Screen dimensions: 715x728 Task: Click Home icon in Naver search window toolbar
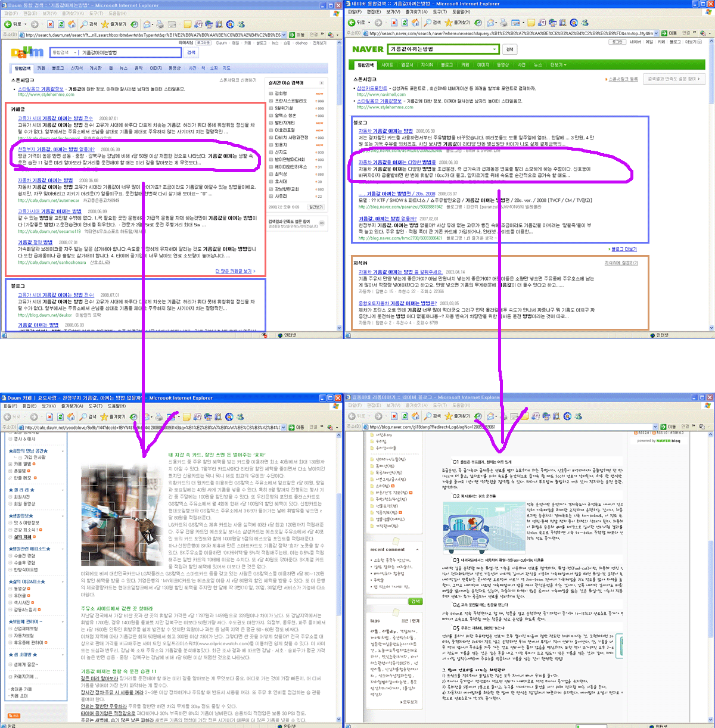point(415,23)
